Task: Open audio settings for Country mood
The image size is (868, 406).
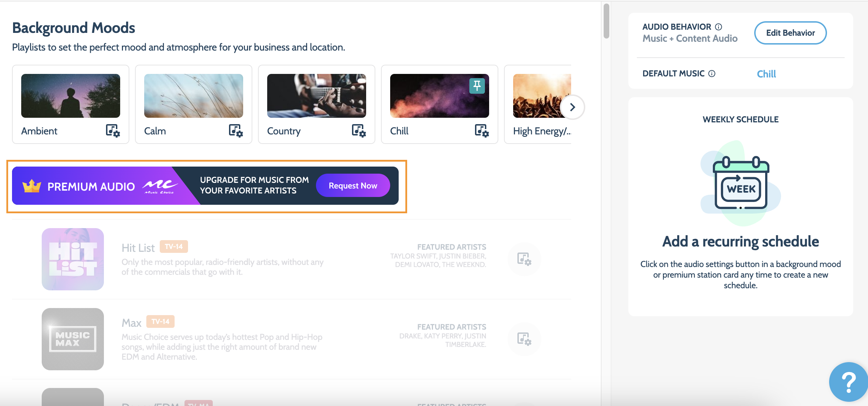Action: click(359, 131)
